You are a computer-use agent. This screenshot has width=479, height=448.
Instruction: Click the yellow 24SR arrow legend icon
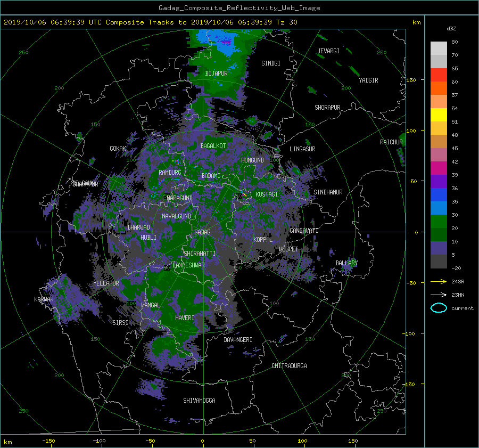click(x=439, y=281)
